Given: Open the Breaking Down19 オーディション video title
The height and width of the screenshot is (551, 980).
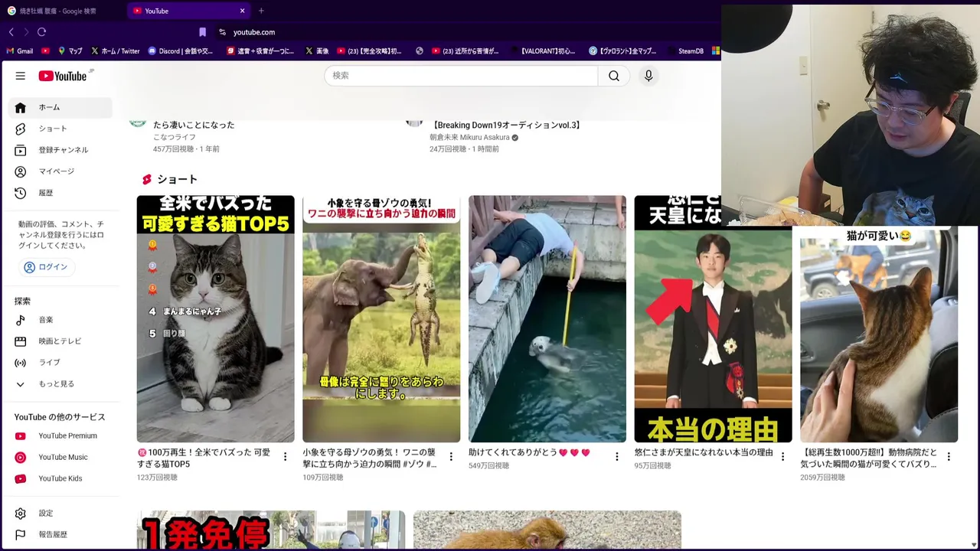Looking at the screenshot, I should coord(506,125).
